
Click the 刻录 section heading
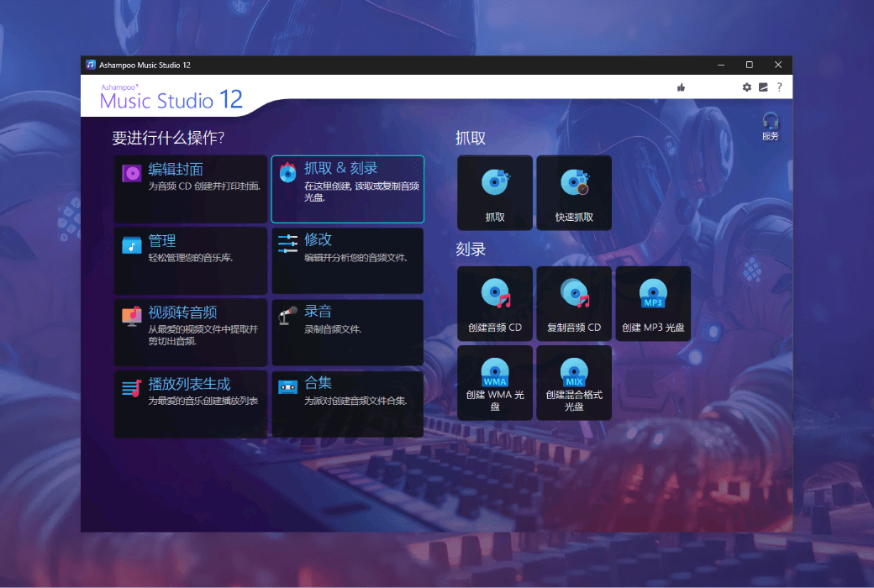[471, 249]
